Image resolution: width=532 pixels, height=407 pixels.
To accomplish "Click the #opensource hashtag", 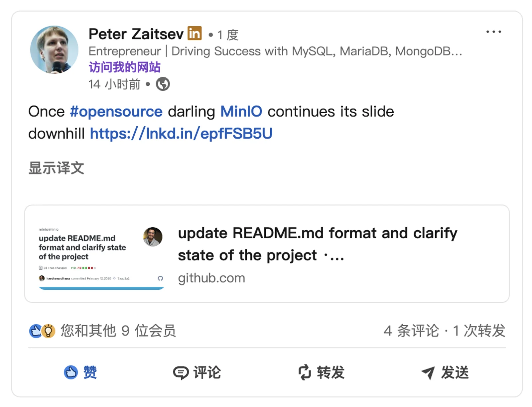I will 116,111.
